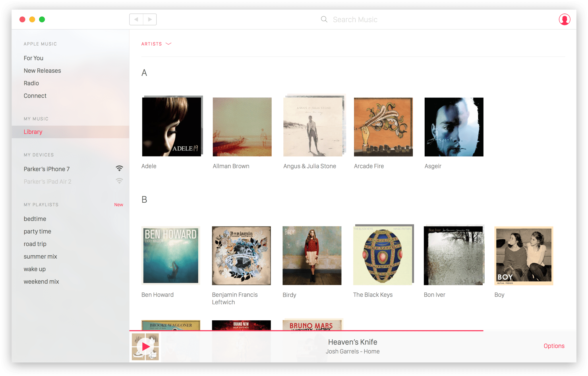Click the Heaven's Knife song title

coord(353,342)
